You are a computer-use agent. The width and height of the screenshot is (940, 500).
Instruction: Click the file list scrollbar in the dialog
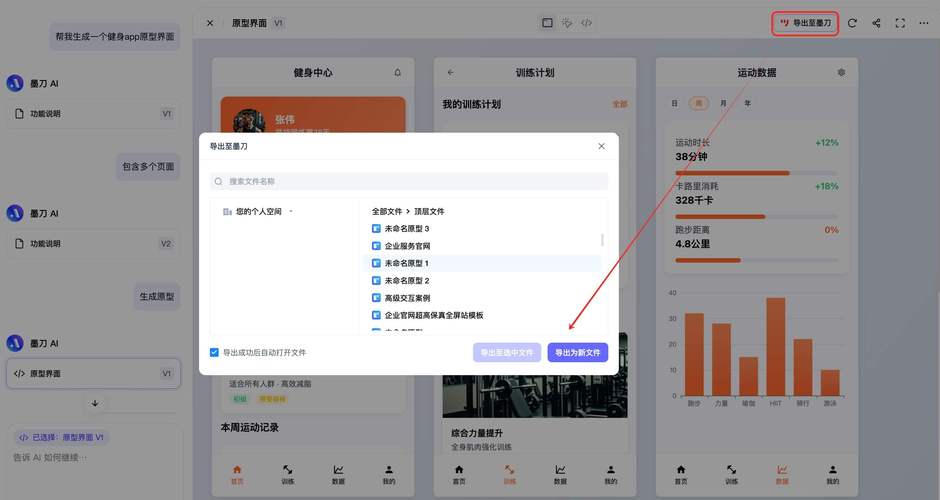[602, 239]
